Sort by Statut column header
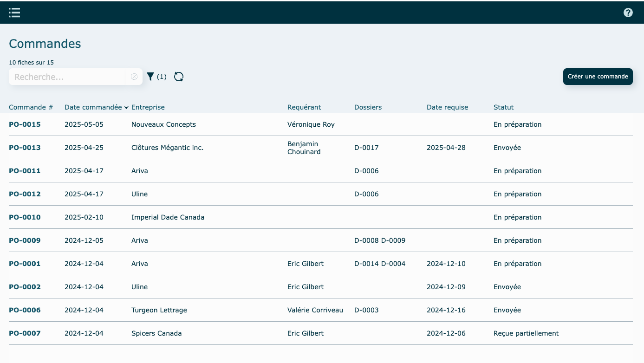This screenshot has width=644, height=363. point(503,107)
